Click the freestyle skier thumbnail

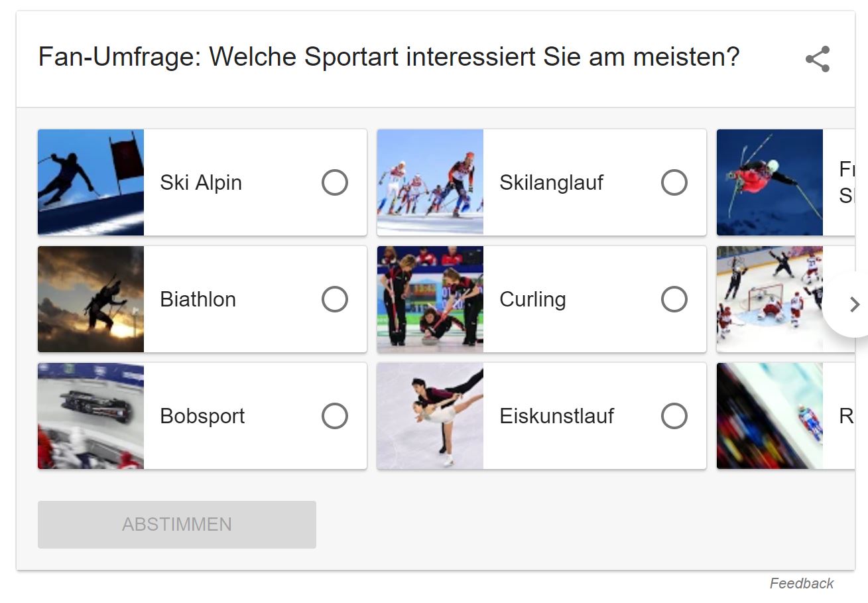pos(770,182)
